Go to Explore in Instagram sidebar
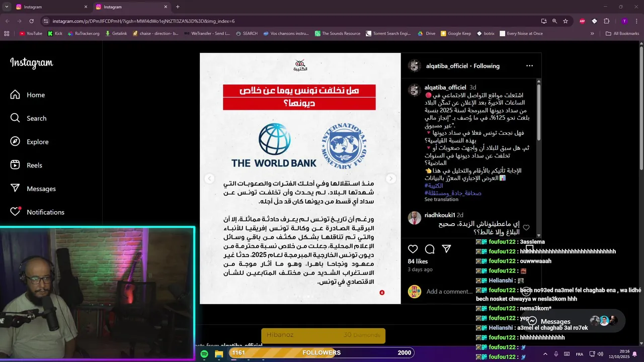The width and height of the screenshot is (644, 362). pos(30,142)
